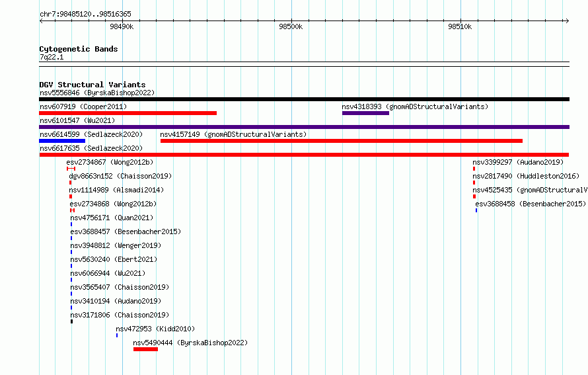This screenshot has width=588, height=375.
Task: Click the red nsv607919 variant bar
Action: coord(128,113)
